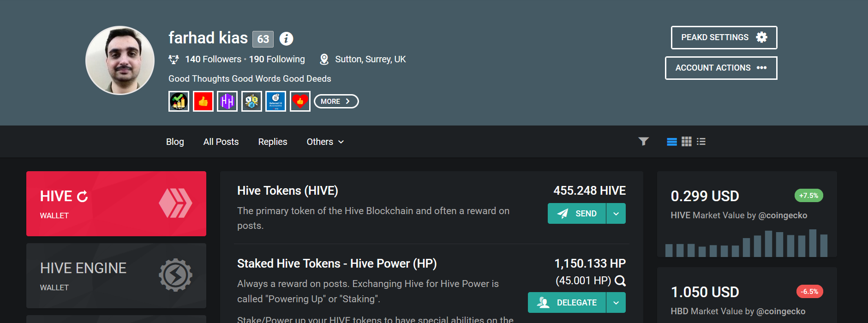Image resolution: width=868 pixels, height=323 pixels.
Task: Click the info icon beside farhad kias
Action: pos(286,39)
